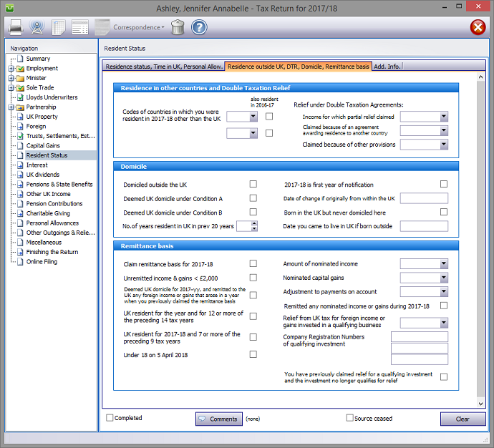Click the Sole Trade folder icon

pos(20,88)
